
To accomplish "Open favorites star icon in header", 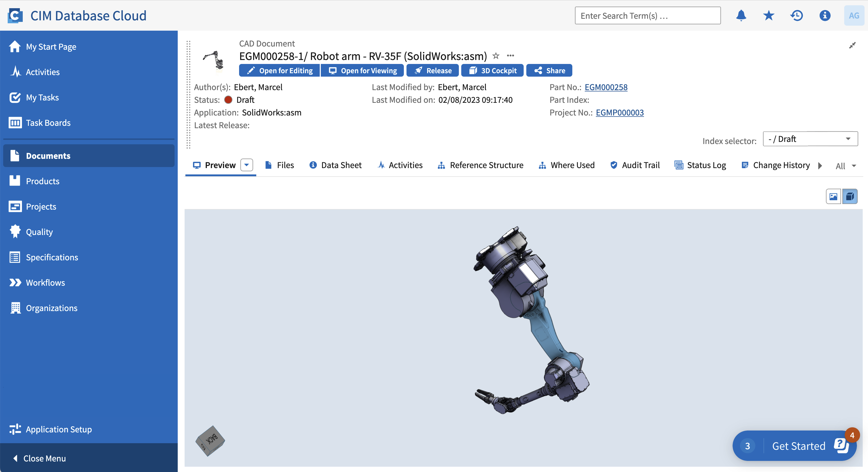I will (769, 16).
